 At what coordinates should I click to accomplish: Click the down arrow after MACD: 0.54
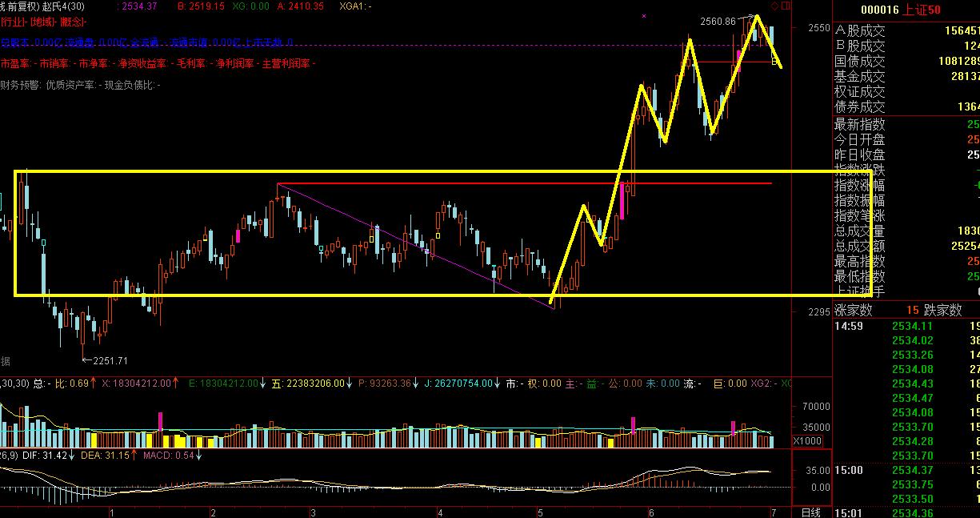(198, 456)
